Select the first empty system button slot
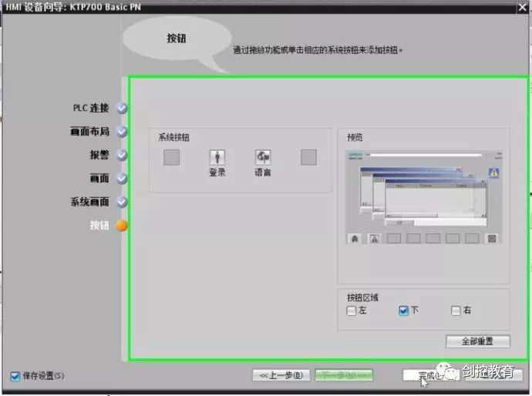 [172, 157]
